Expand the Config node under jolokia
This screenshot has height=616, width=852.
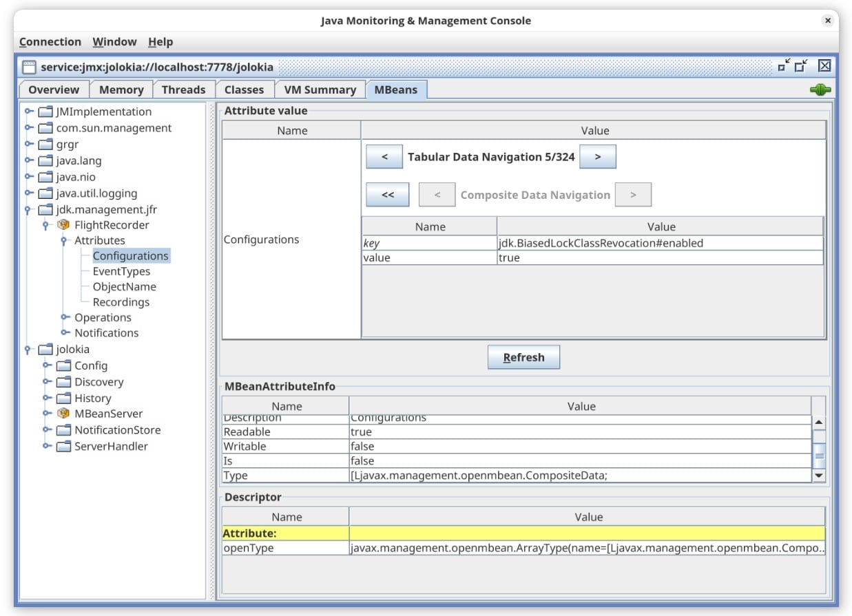47,365
